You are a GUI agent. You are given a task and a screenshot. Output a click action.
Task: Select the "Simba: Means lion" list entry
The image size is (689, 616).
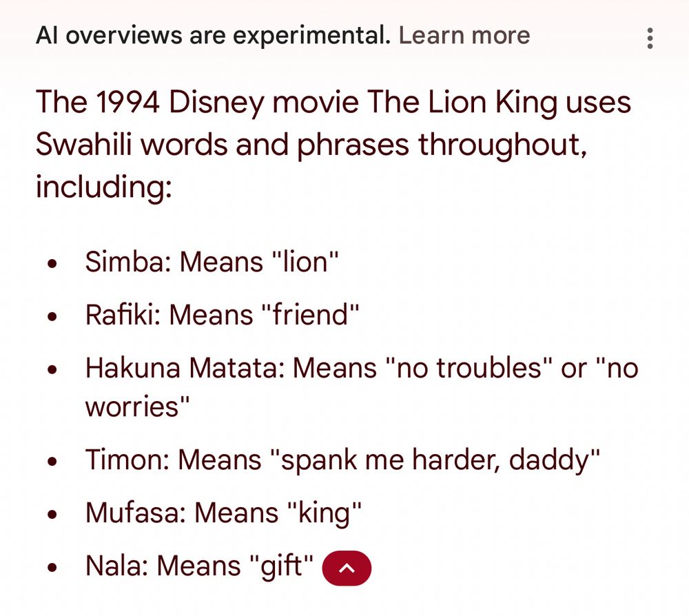point(212,263)
